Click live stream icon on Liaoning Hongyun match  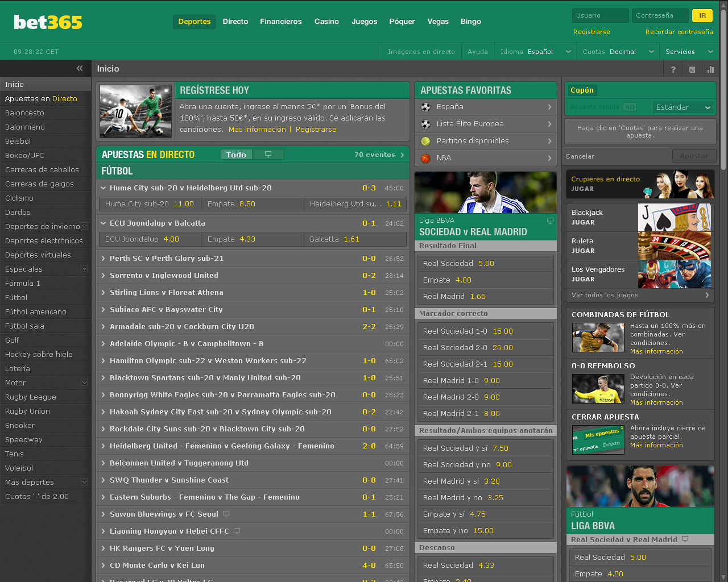[237, 531]
